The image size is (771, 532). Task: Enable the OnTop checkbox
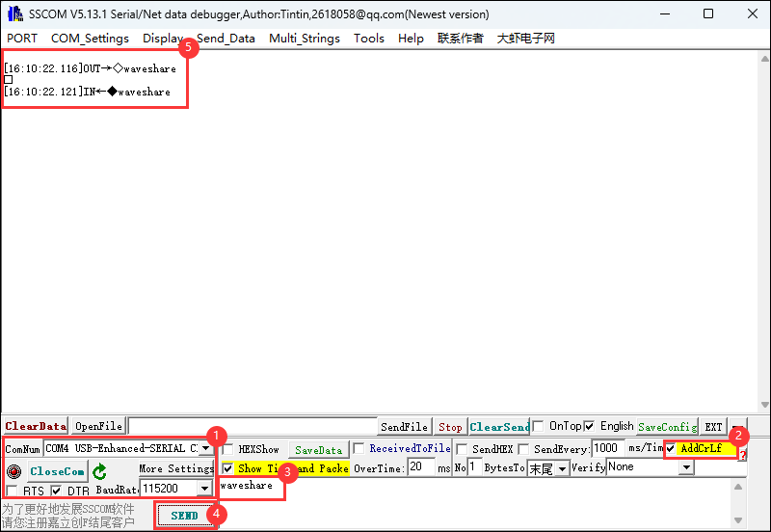point(538,426)
